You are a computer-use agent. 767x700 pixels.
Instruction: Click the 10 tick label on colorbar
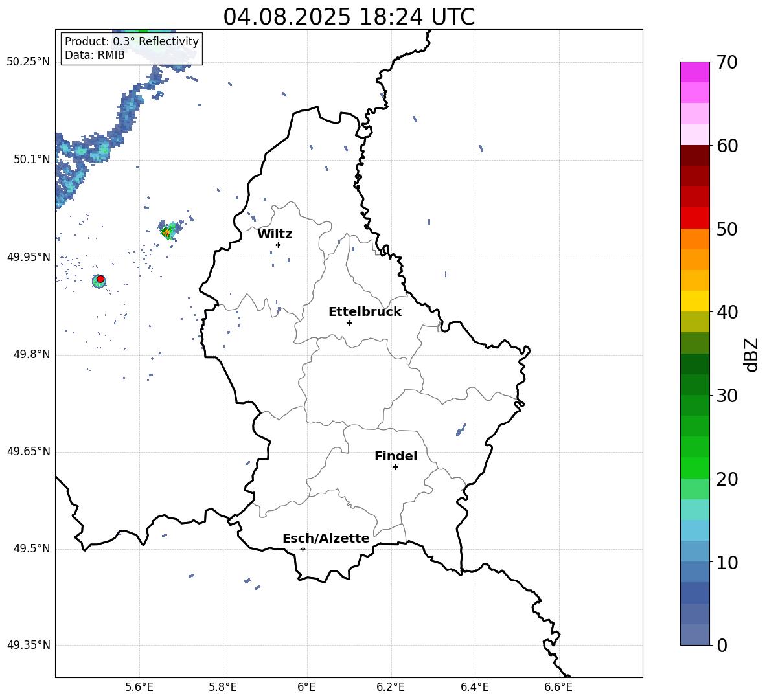point(726,563)
